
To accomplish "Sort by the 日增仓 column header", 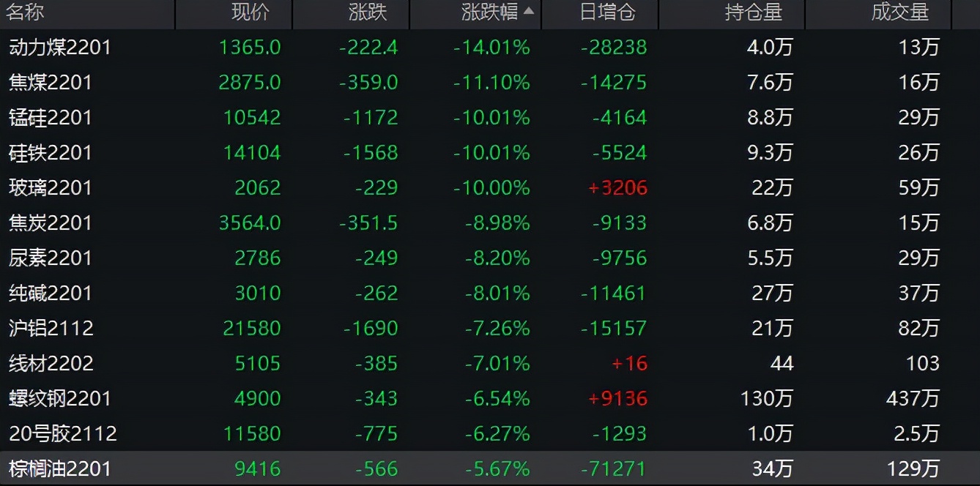I will (x=607, y=12).
